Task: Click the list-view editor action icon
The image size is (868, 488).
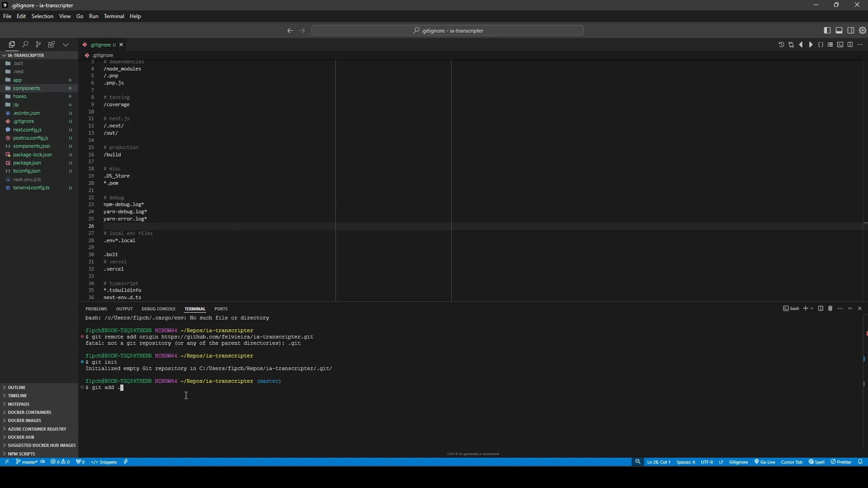Action: click(x=830, y=45)
